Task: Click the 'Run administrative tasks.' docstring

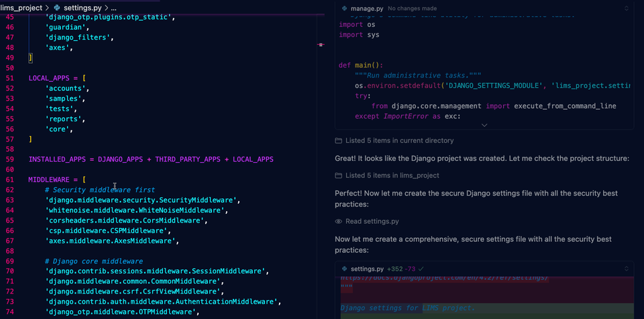Action: tap(418, 76)
